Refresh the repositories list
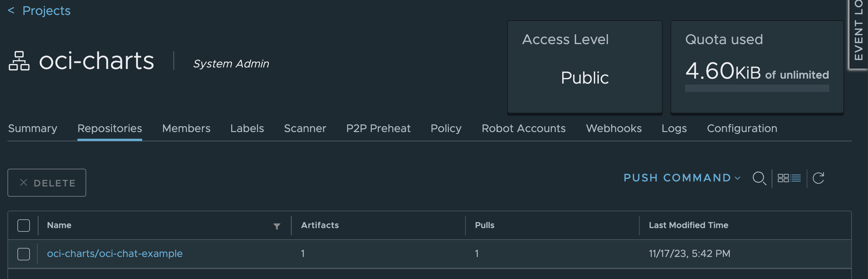The width and height of the screenshot is (868, 279). 818,178
